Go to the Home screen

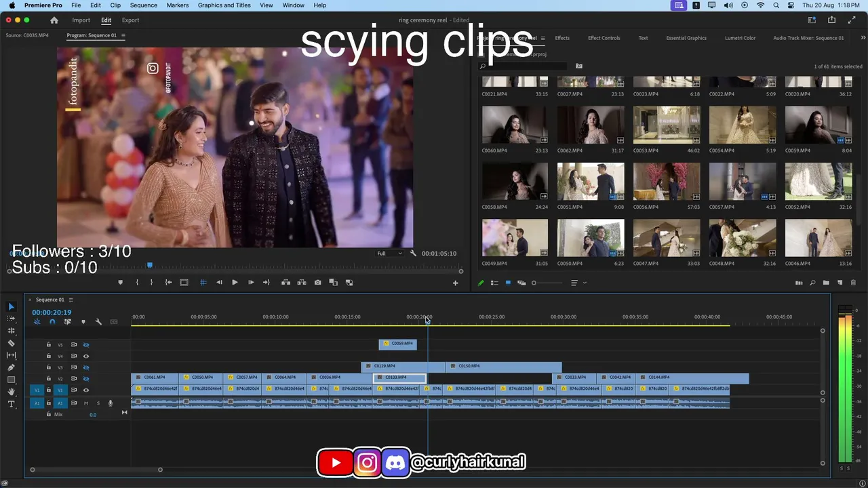pos(54,20)
